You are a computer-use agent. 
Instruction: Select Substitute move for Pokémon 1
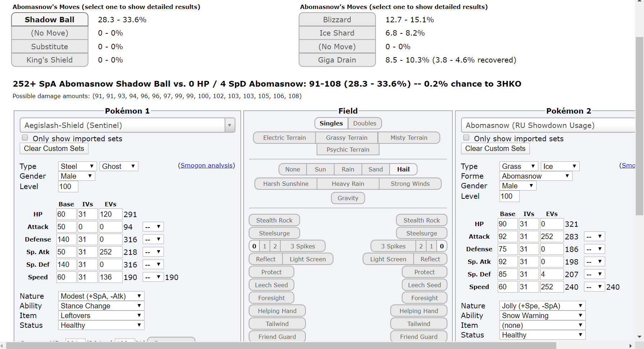point(50,46)
